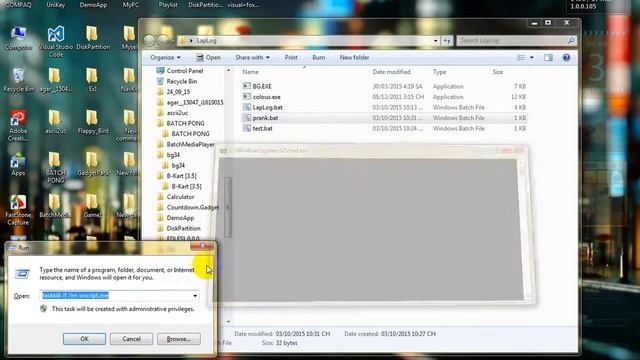Click the search magnifier icon in Explorer
The height and width of the screenshot is (360, 640).
tap(571, 40)
